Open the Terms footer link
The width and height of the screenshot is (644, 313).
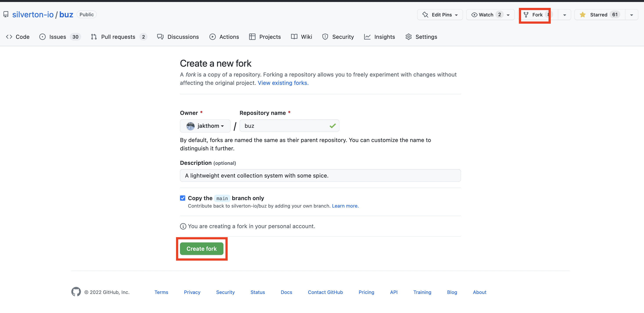click(x=161, y=292)
